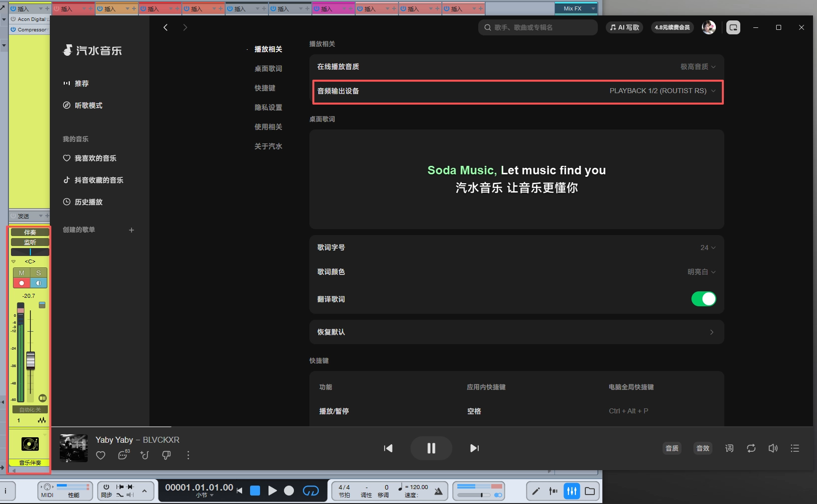Open the user avatar profile

(709, 27)
